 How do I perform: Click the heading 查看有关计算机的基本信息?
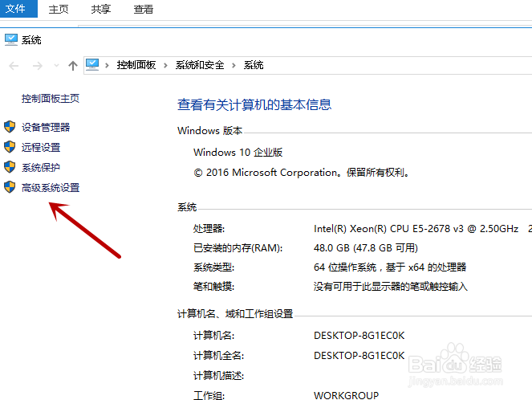click(254, 104)
